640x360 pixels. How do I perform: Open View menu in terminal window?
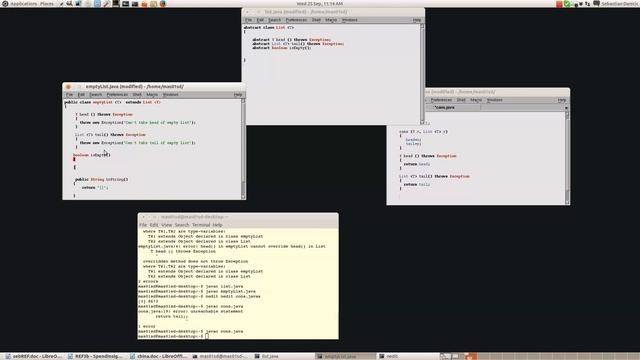[167, 225]
